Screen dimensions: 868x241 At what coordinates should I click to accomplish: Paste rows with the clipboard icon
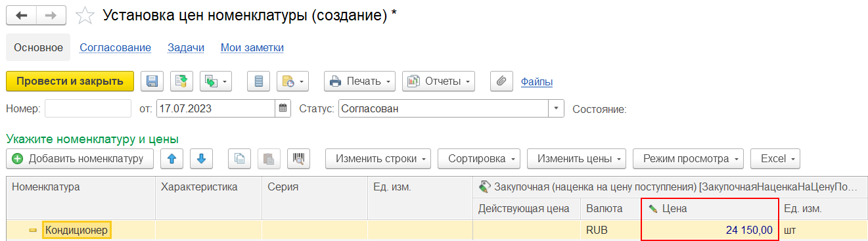pyautogui.click(x=269, y=158)
